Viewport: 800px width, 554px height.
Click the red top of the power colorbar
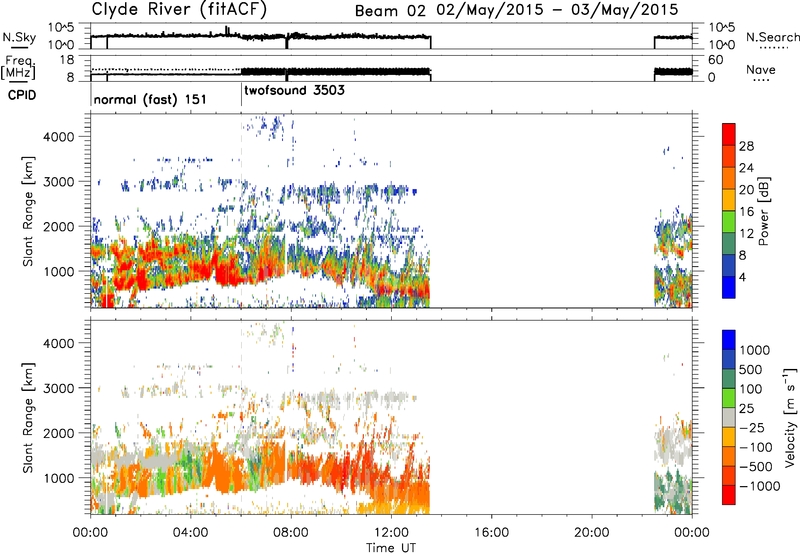(x=729, y=134)
